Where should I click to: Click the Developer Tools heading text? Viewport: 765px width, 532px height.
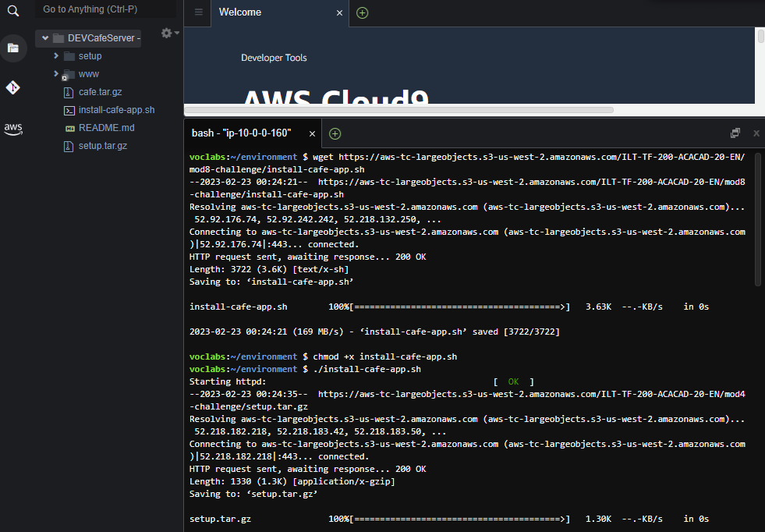pyautogui.click(x=274, y=58)
